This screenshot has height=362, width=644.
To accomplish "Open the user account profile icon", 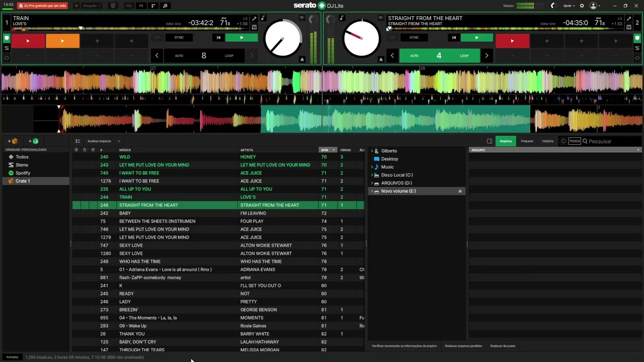I will tap(594, 6).
